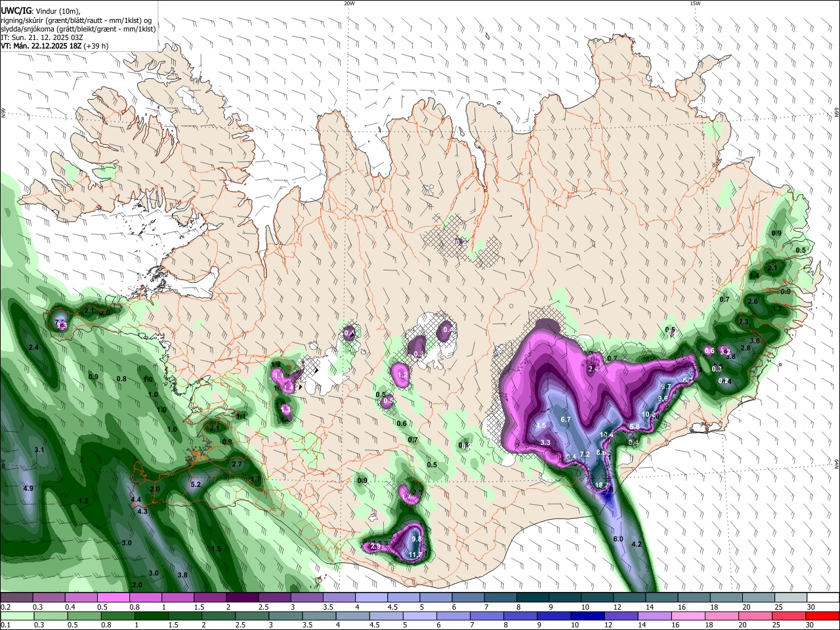The height and width of the screenshot is (630, 840).
Task: Click the 6.7 value over the glacier
Action: pyautogui.click(x=566, y=419)
